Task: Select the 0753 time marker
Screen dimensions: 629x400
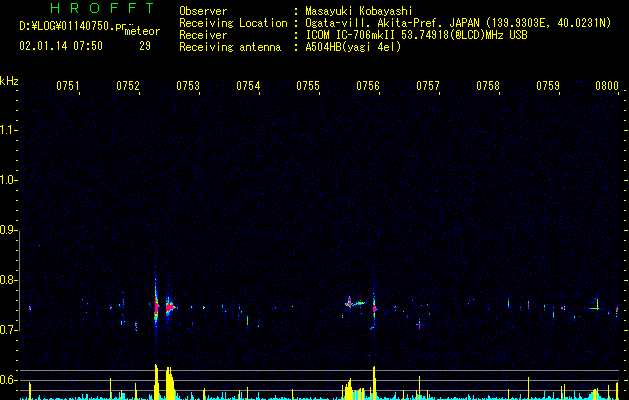Action: (x=188, y=85)
